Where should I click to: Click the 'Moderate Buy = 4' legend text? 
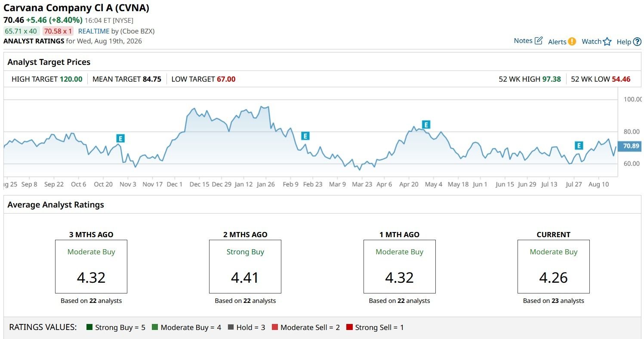pos(191,327)
